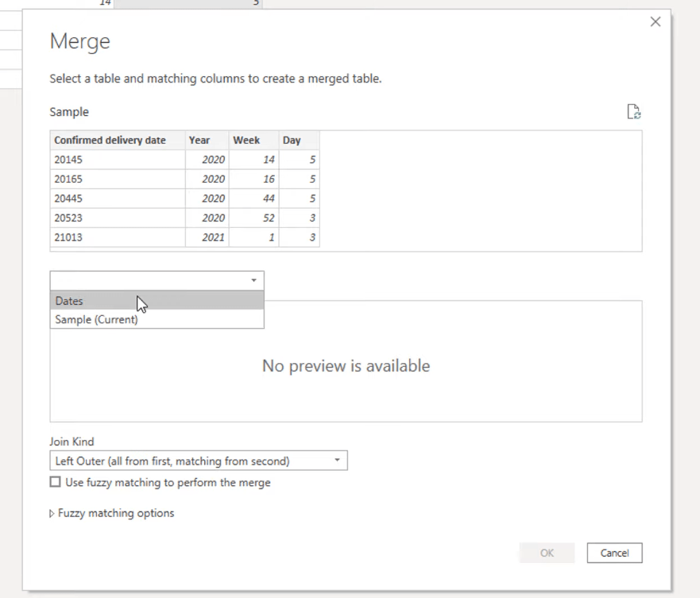Click Week cell with value 44
This screenshot has height=598, width=700.
coord(254,199)
